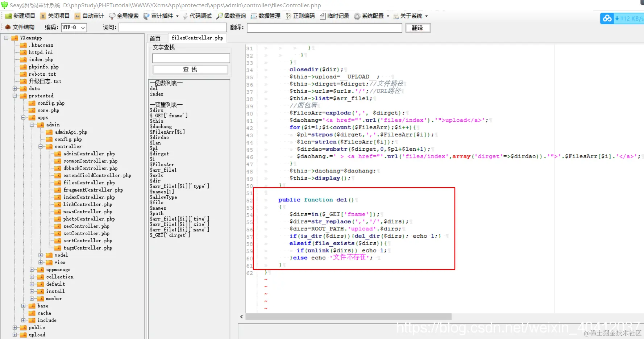Switch to the 首页 home tab
The width and height of the screenshot is (644, 339).
[x=155, y=38]
